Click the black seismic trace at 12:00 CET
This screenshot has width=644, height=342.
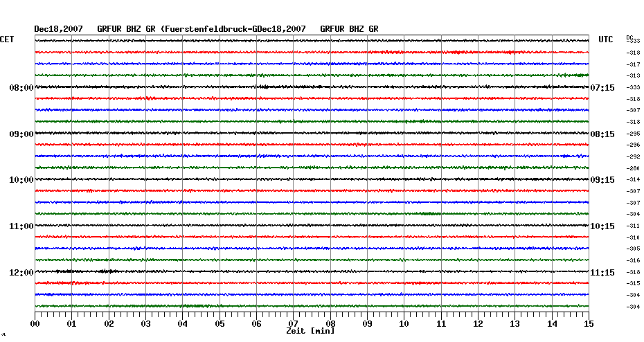coord(312,271)
